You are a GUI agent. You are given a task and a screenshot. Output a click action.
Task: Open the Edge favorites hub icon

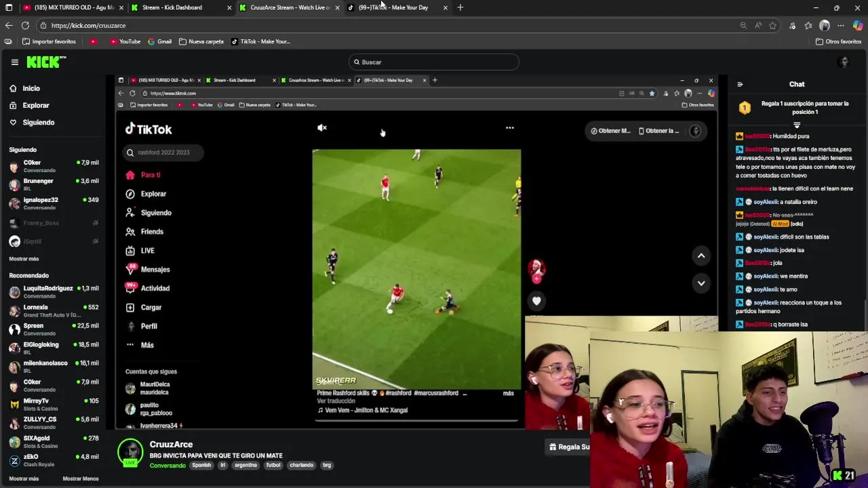tap(808, 26)
